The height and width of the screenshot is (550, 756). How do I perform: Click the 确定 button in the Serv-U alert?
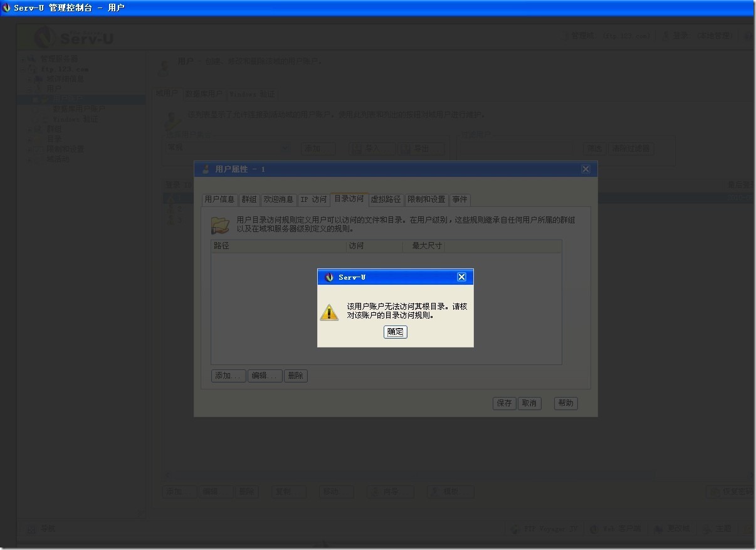[395, 332]
